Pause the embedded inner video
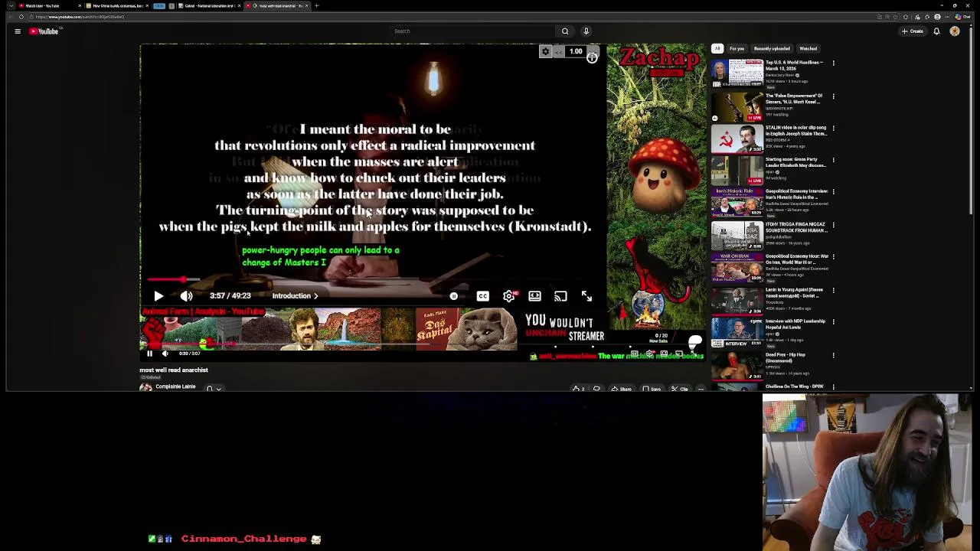This screenshot has height=551, width=980. (x=149, y=354)
